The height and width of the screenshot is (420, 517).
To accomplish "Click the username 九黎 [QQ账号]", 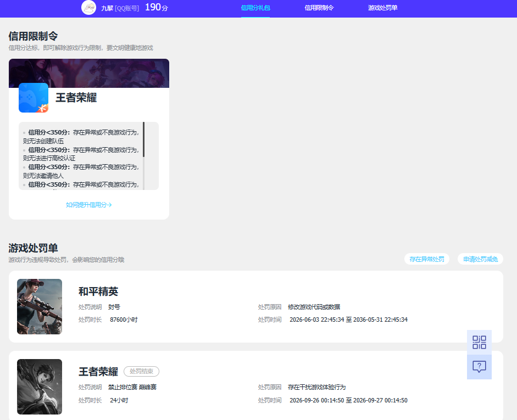I will point(120,8).
